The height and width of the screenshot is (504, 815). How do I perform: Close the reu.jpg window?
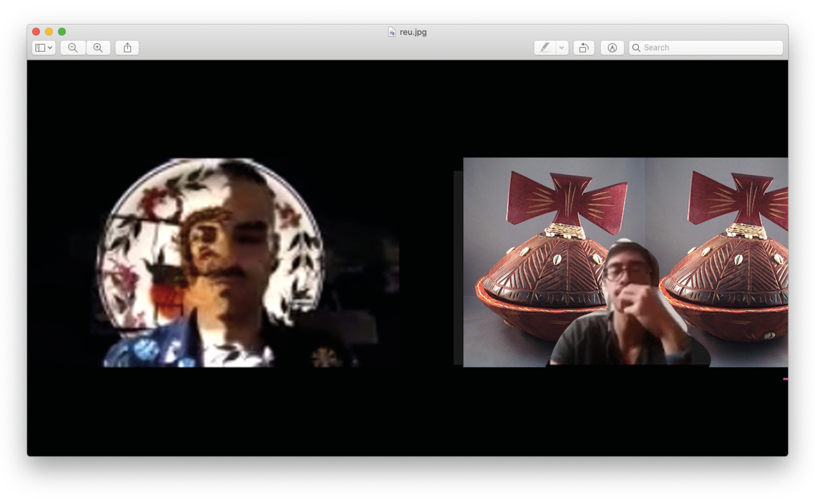[x=36, y=32]
